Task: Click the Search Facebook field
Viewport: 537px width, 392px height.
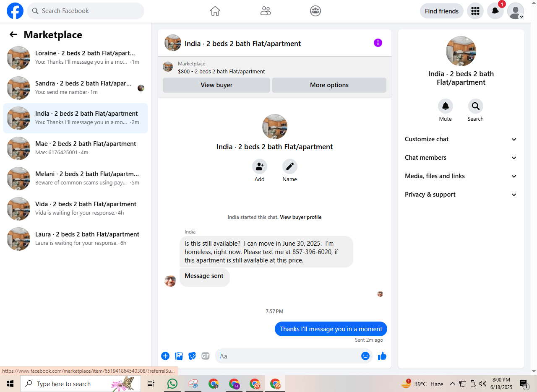Action: (86, 11)
